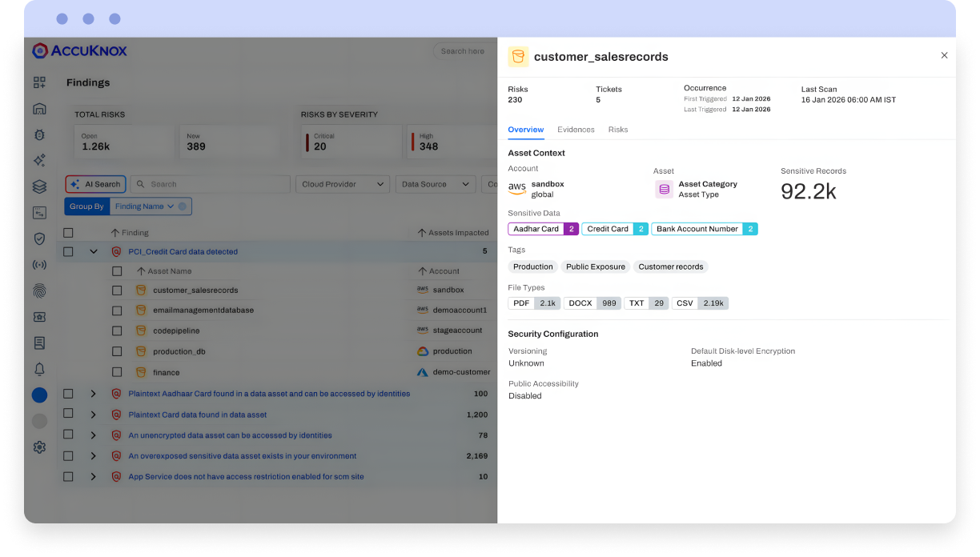Tick checkbox for codepipeline asset
Viewport: 980px width, 557px height.
(x=117, y=331)
